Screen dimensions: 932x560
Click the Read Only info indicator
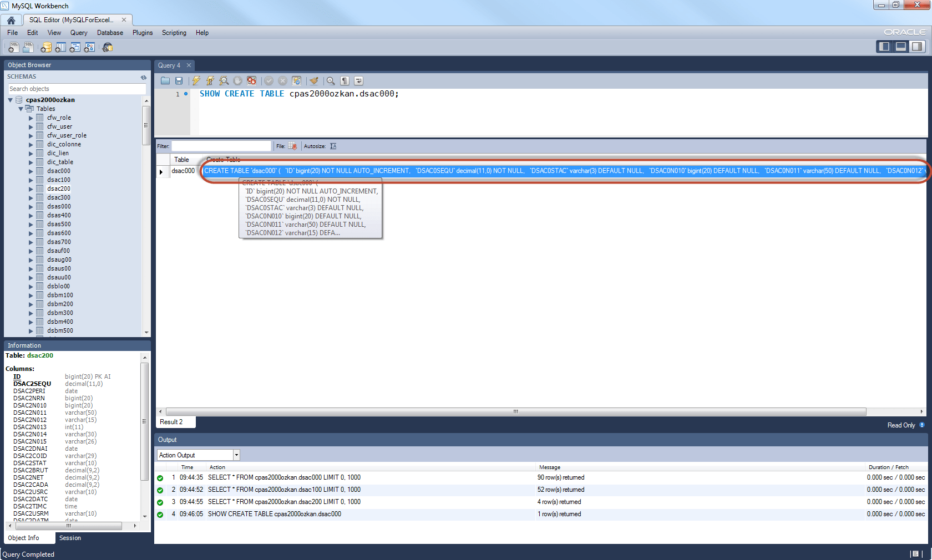click(922, 425)
